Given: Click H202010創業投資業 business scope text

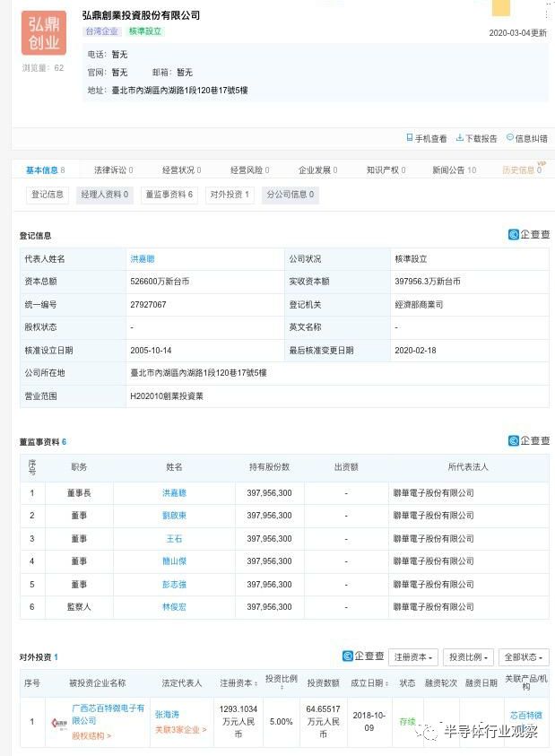Looking at the screenshot, I should coord(167,396).
